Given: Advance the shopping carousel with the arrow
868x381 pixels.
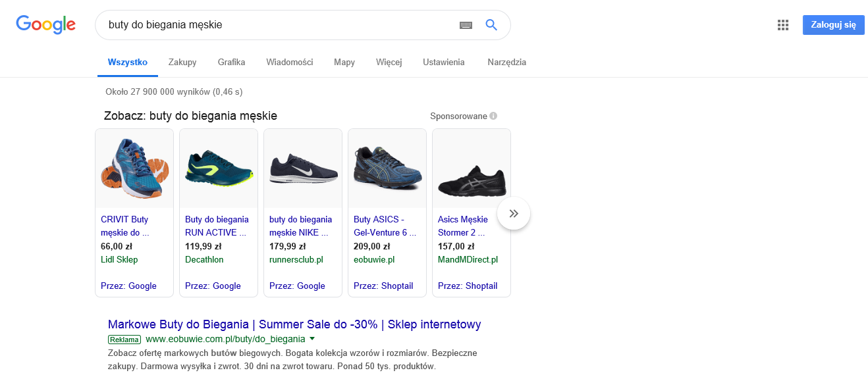Looking at the screenshot, I should (x=513, y=213).
